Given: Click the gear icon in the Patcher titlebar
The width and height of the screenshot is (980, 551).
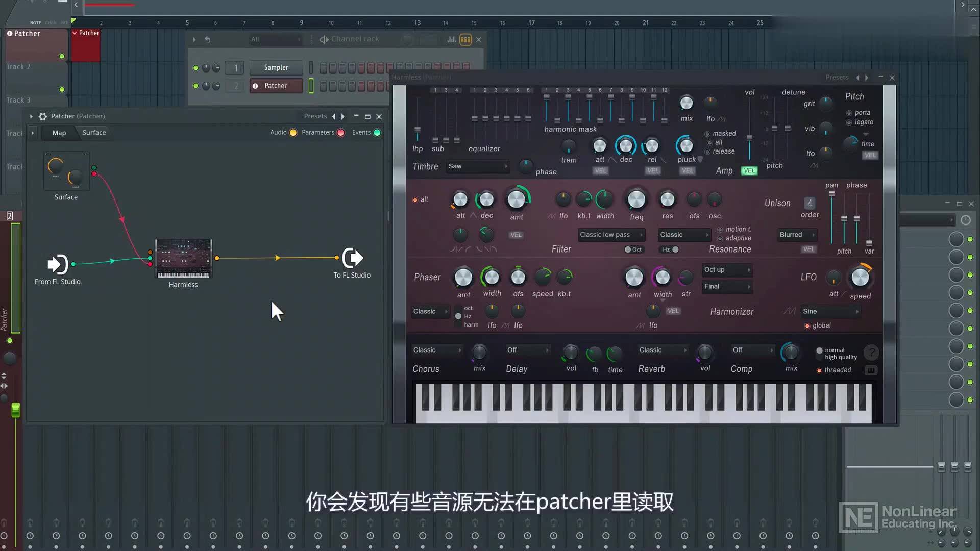Looking at the screenshot, I should tap(43, 116).
